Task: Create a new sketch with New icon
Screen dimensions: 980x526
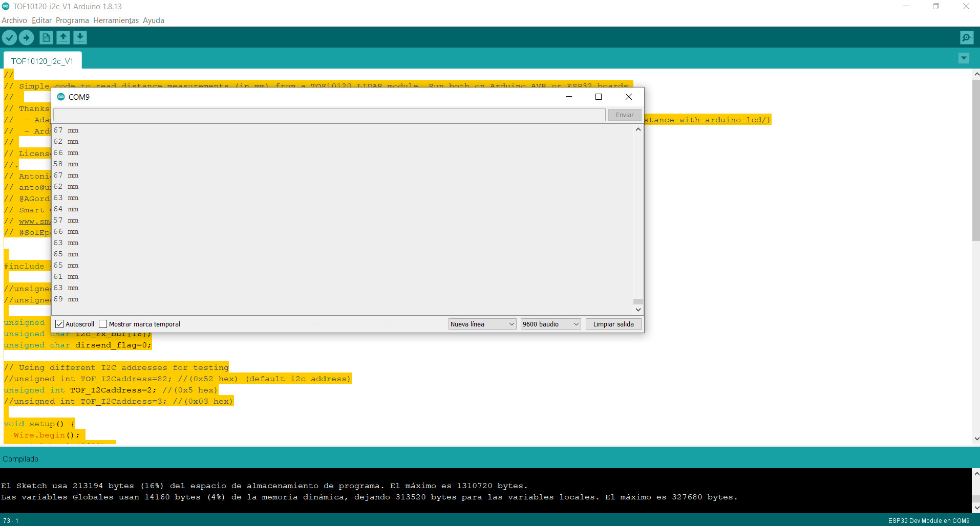Action: coord(46,37)
